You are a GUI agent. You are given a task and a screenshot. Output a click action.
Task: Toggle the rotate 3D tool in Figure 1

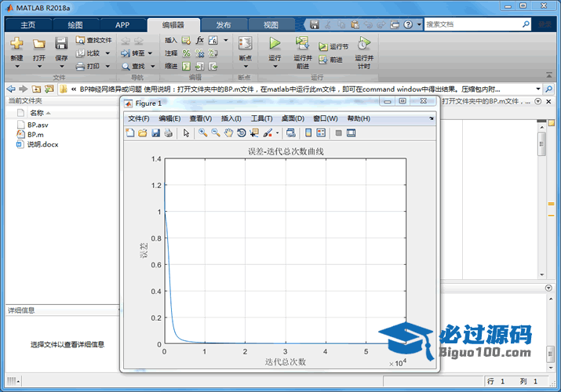pyautogui.click(x=242, y=133)
